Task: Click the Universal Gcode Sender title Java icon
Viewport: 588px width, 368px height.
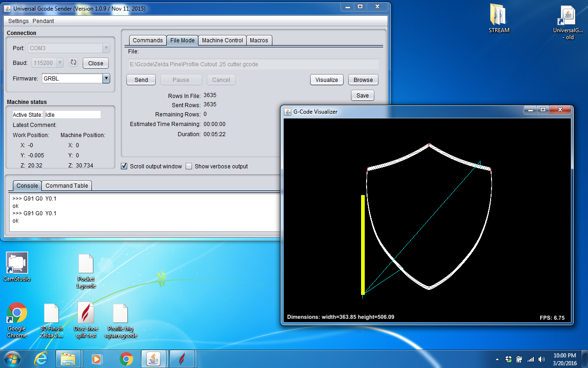Action: pos(8,9)
